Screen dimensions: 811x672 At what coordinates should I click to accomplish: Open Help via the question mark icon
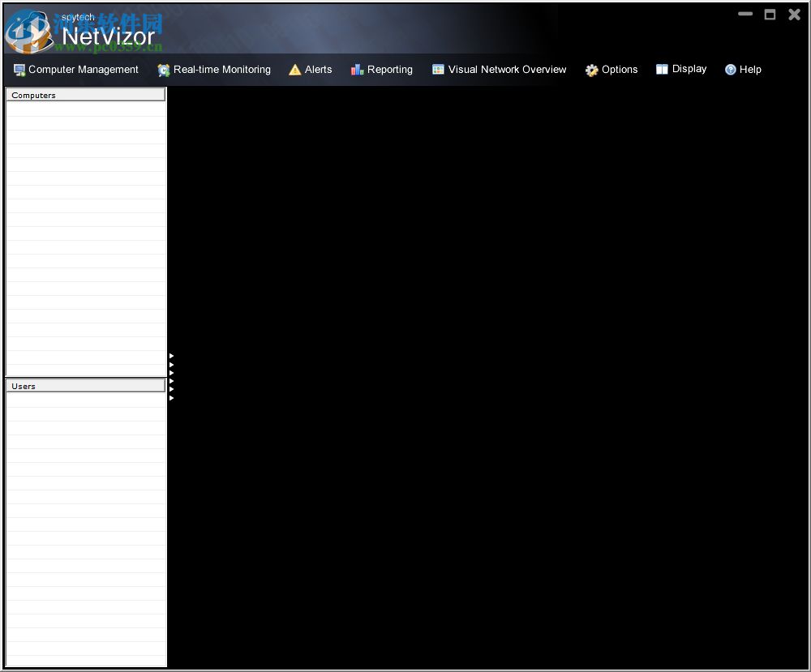coord(729,70)
